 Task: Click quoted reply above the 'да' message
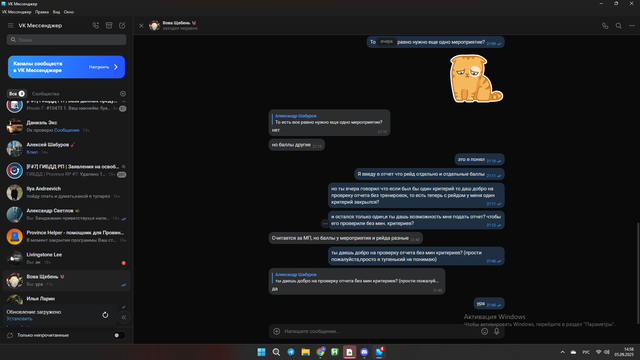click(356, 278)
